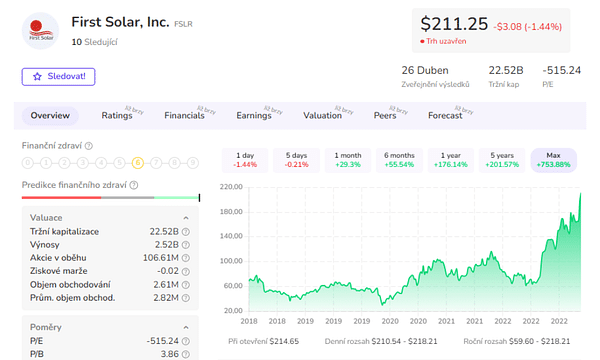Click the First Solar company logo

[x=41, y=31]
